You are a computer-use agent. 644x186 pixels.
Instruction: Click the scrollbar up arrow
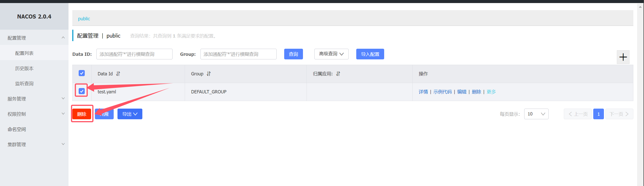[640, 7]
